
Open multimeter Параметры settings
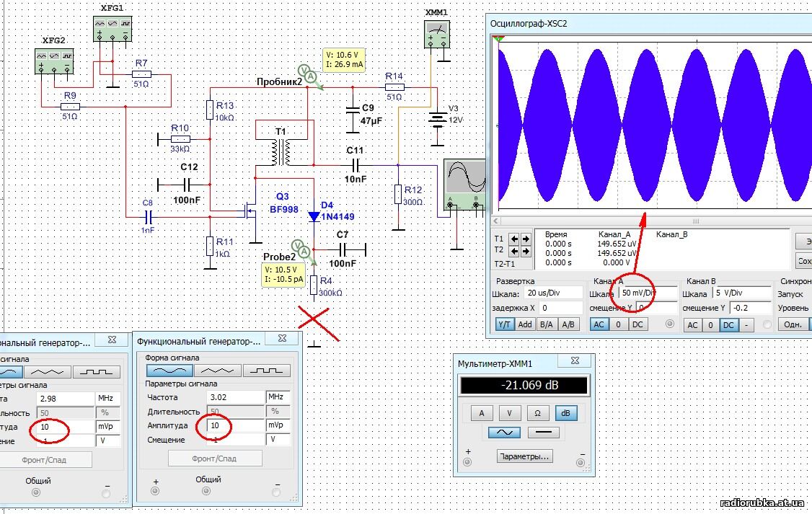point(524,456)
